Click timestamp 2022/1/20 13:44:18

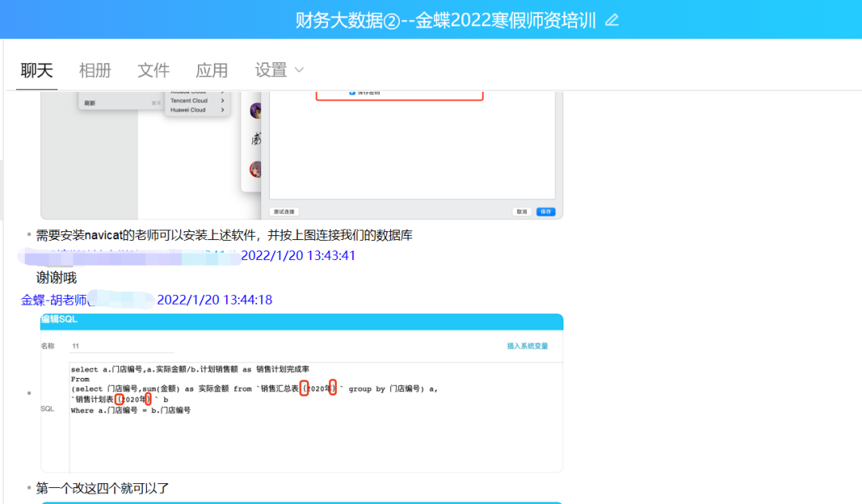pyautogui.click(x=215, y=301)
